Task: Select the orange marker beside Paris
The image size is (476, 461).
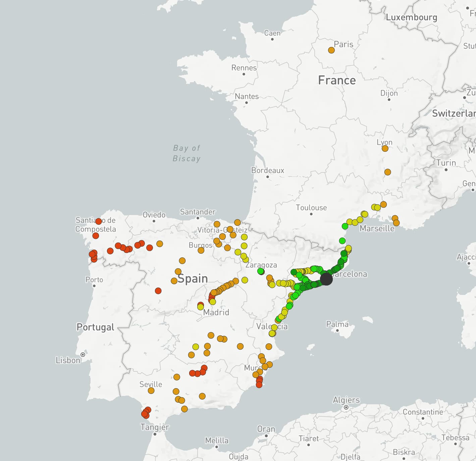Action: tap(331, 50)
